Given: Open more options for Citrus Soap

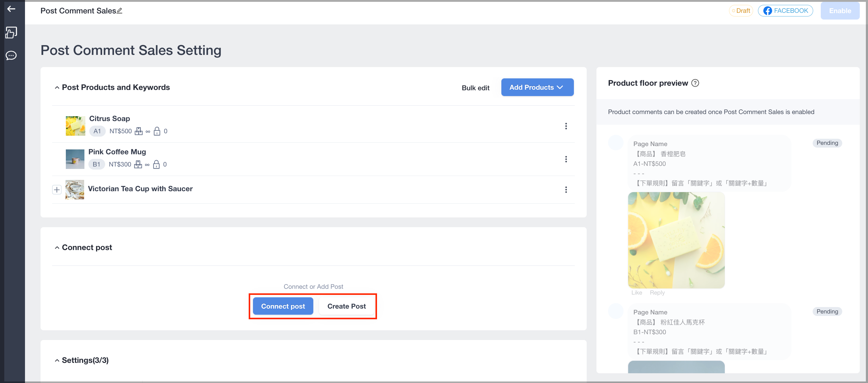Looking at the screenshot, I should 566,126.
